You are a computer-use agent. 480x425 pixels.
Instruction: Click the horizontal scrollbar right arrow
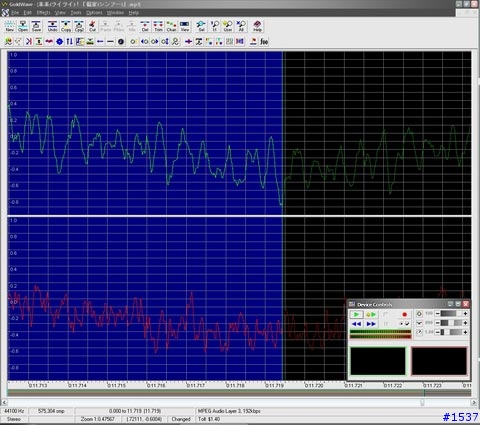[474, 402]
